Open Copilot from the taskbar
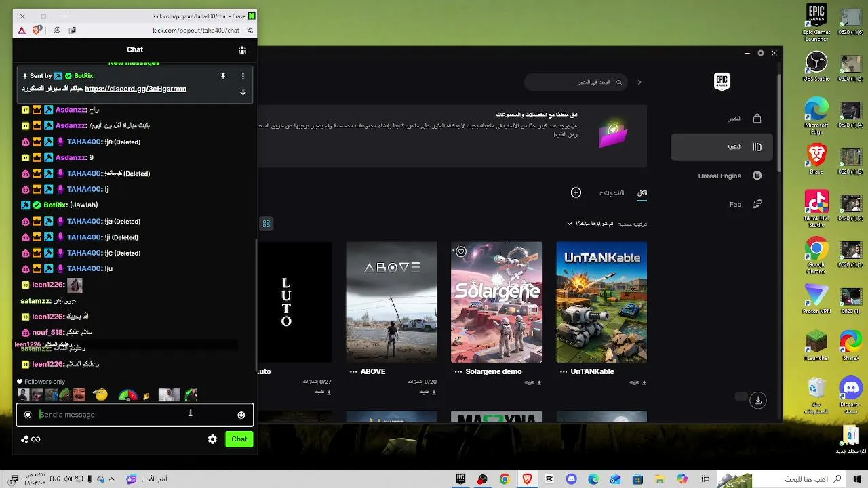Screen dimensions: 868x488 [x=682, y=479]
